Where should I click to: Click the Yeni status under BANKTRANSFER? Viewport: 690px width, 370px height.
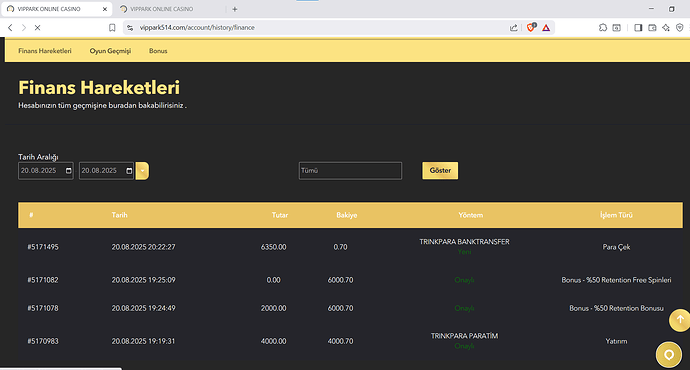[464, 252]
